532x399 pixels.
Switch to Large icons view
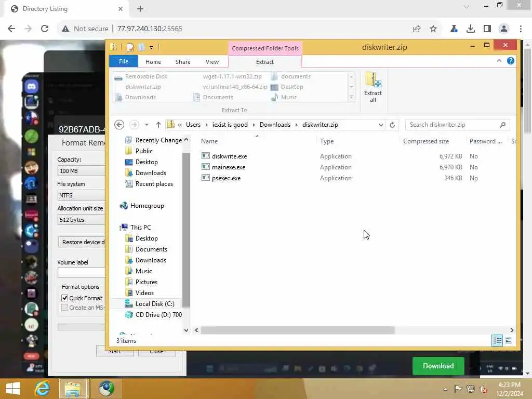(509, 340)
